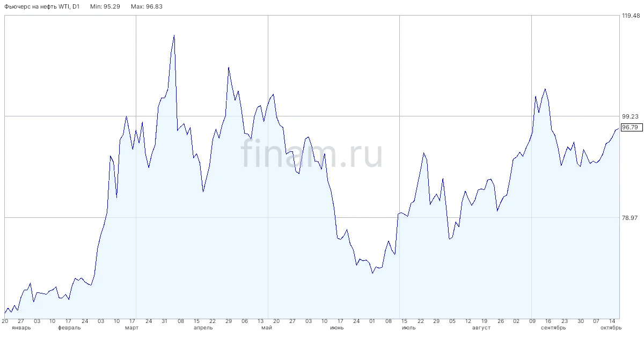Image resolution: width=644 pixels, height=338 pixels.
Task: Click the 119.48 price axis label
Action: 631,16
